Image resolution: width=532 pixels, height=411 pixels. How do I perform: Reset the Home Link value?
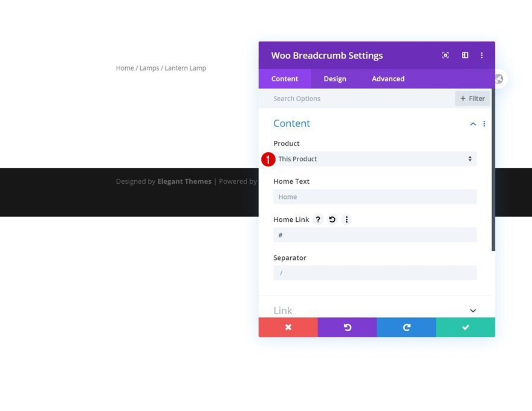[332, 219]
